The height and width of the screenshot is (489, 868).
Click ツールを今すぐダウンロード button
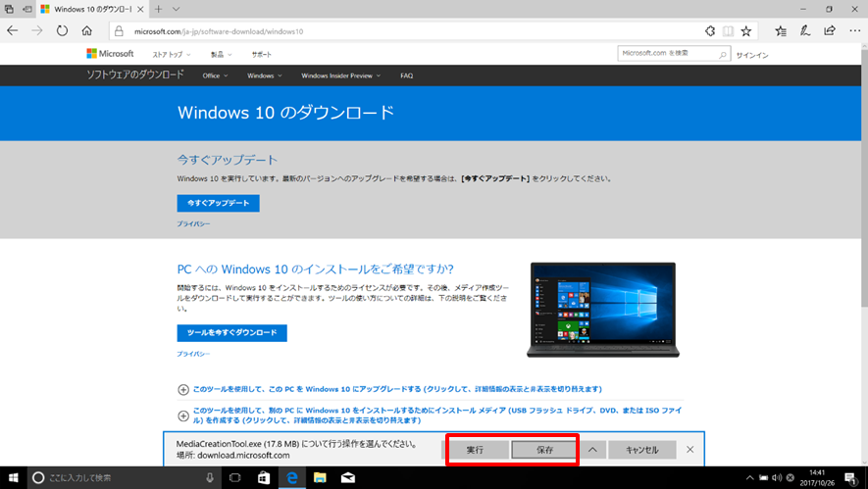231,333
